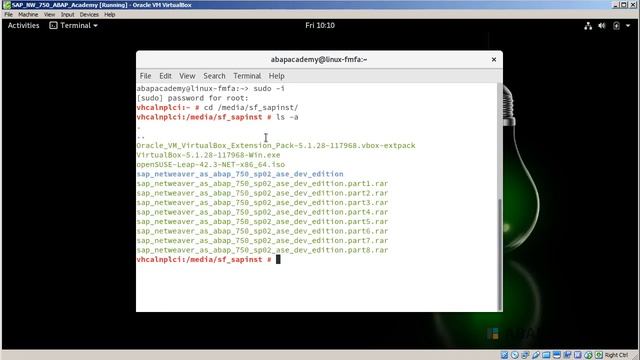The width and height of the screenshot is (640, 360).
Task: Open the terminal Search menu
Action: point(214,76)
